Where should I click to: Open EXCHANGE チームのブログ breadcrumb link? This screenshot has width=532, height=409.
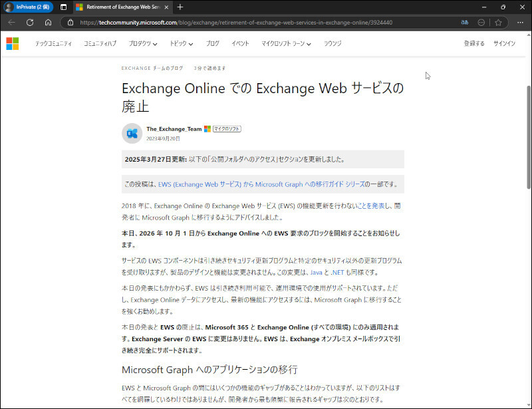tap(152, 68)
